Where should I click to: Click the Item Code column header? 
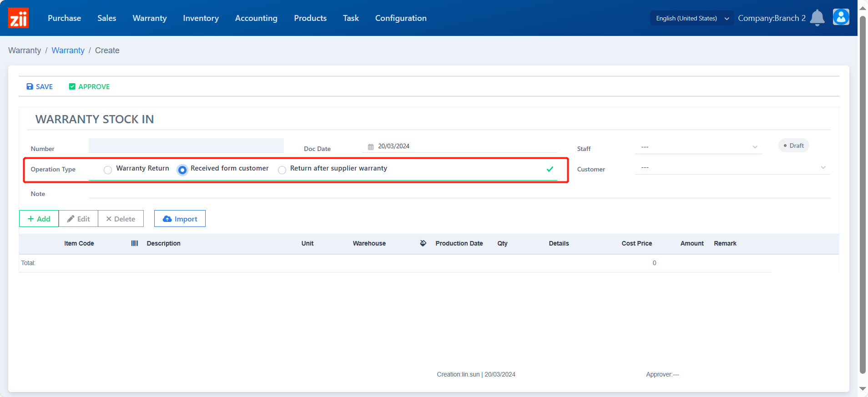coord(79,243)
